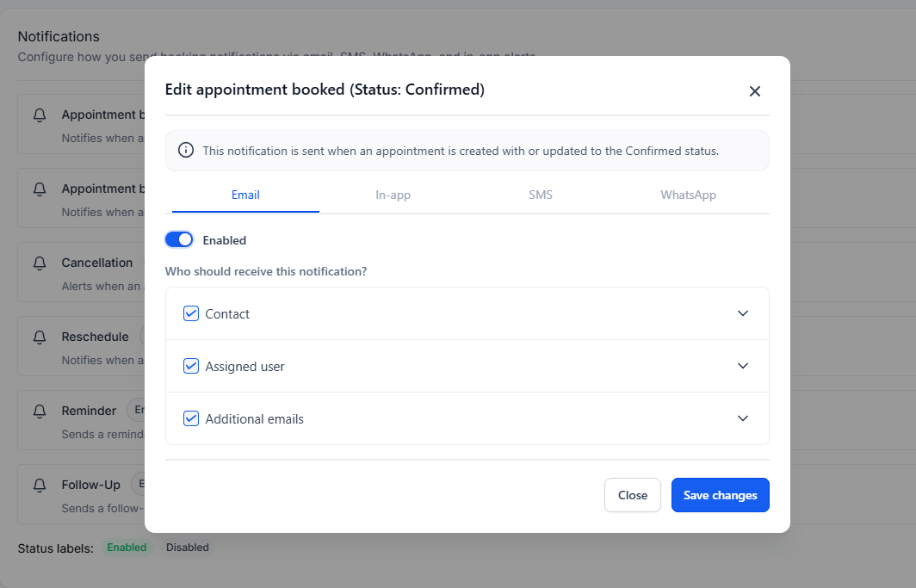Click the bell icon beside Cancellation
Screen dimensions: 916x588
39,263
